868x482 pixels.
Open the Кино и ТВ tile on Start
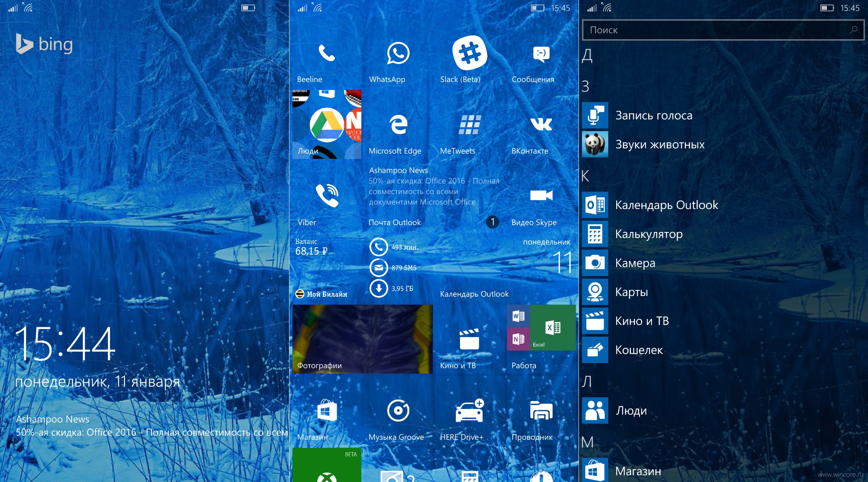click(470, 339)
